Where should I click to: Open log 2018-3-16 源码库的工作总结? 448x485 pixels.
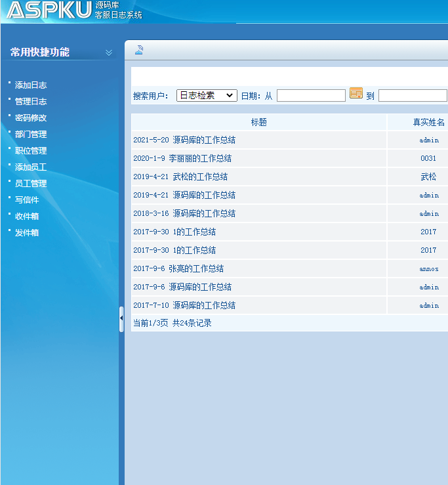tap(184, 213)
